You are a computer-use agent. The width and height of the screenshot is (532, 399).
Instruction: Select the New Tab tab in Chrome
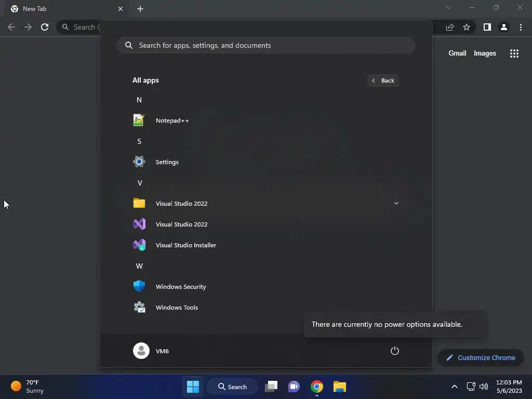tap(66, 9)
